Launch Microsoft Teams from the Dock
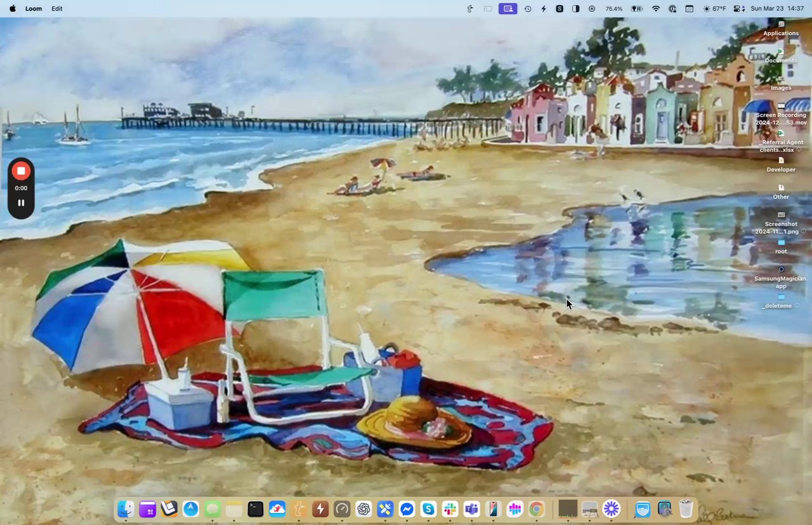 coord(471,509)
